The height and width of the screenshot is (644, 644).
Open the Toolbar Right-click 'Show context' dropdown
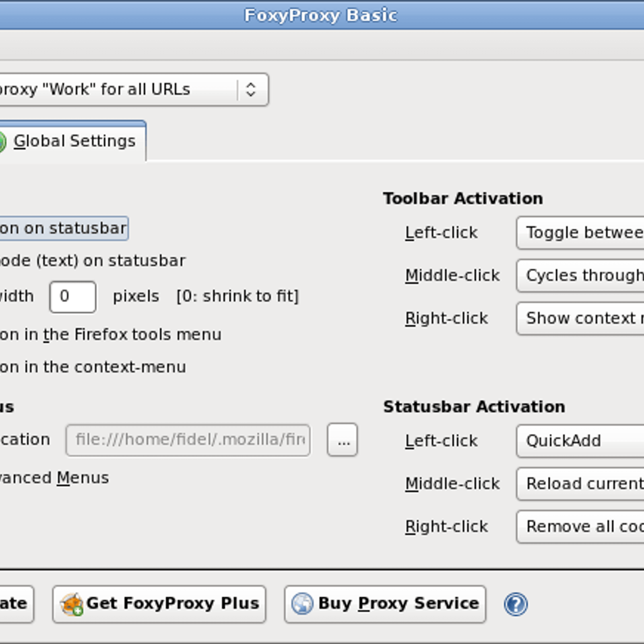point(580,318)
